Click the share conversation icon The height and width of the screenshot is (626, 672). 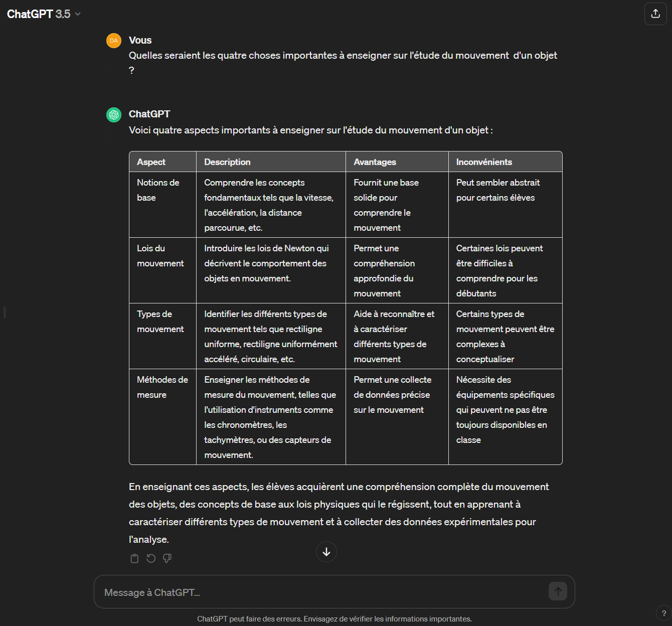tap(655, 14)
